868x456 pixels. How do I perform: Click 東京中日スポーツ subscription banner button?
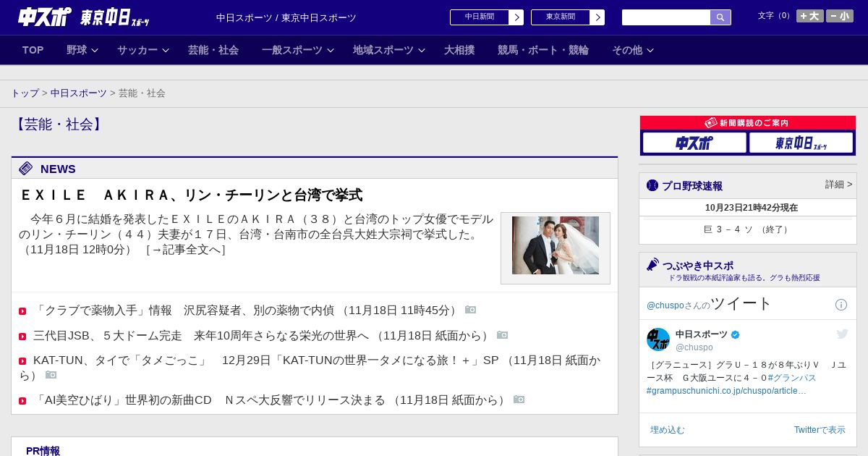[x=801, y=143]
